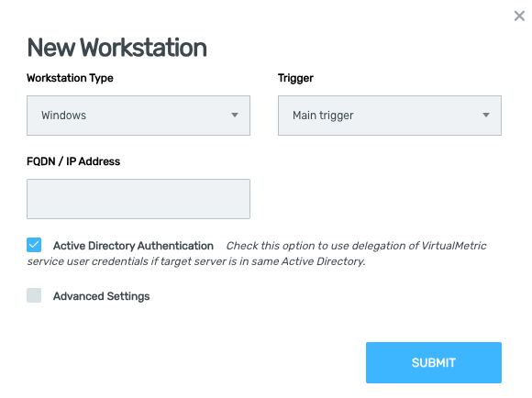Open the Workstation Type dropdown showing Windows
This screenshot has height=398, width=532.
click(x=139, y=116)
